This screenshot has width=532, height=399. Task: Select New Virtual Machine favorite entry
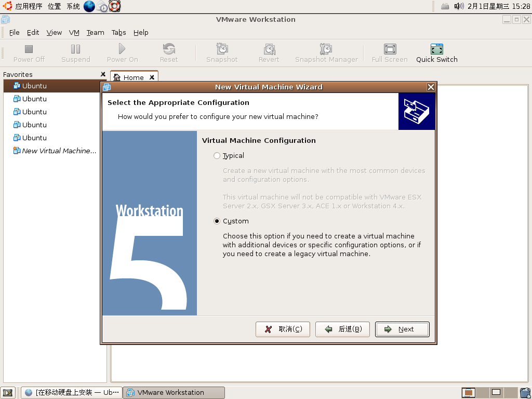[x=55, y=151]
